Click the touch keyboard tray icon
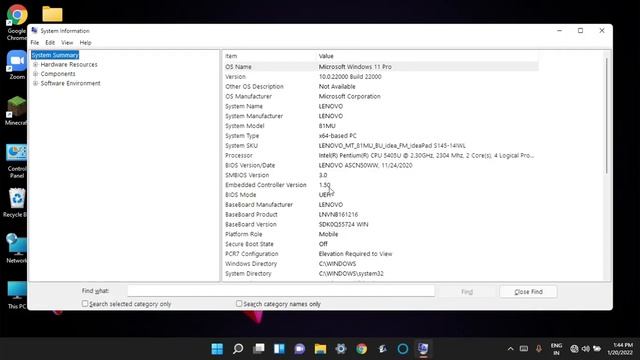This screenshot has width=640, height=360. 524,349
